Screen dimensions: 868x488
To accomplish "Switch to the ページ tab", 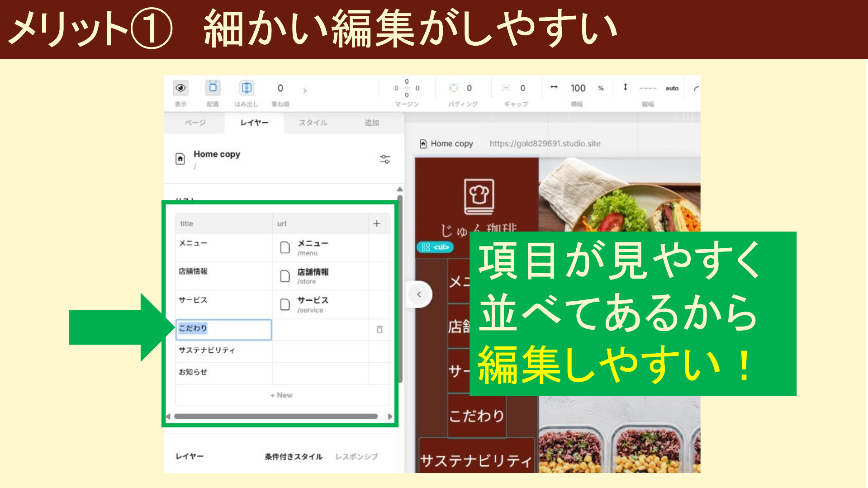I will [195, 123].
